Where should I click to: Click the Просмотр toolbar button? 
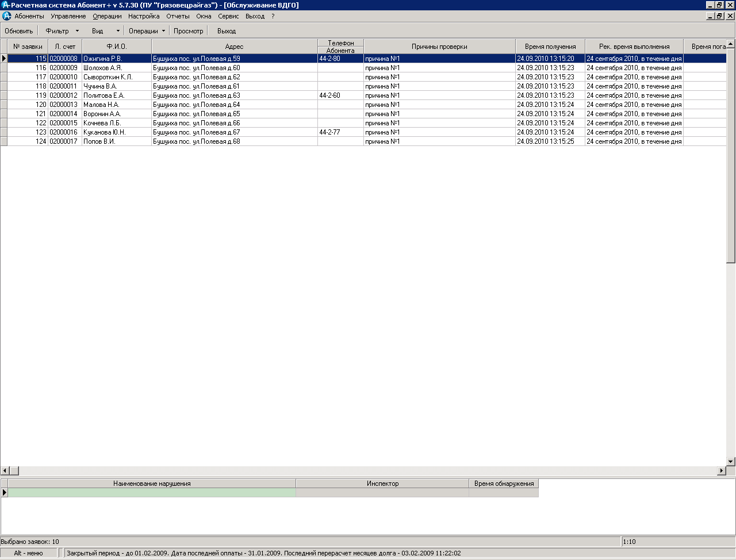click(x=188, y=31)
